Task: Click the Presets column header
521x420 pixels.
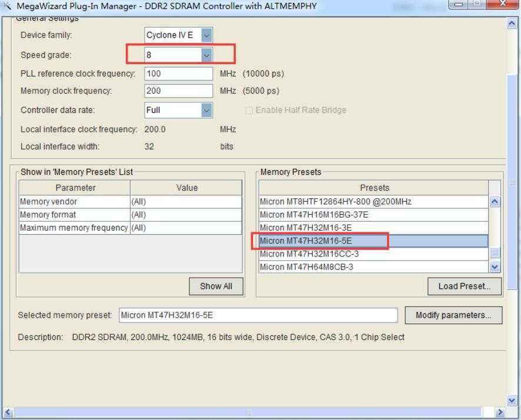Action: tap(374, 188)
